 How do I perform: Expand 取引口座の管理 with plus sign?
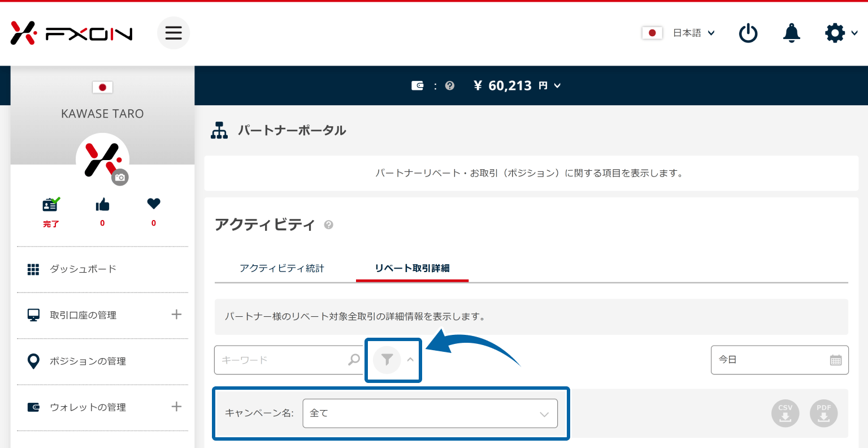[176, 315]
